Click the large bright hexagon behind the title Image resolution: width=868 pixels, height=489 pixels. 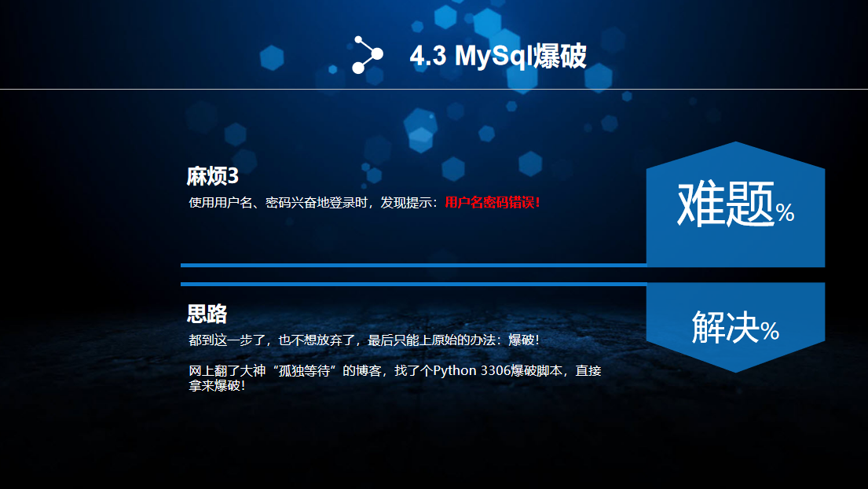coord(489,24)
